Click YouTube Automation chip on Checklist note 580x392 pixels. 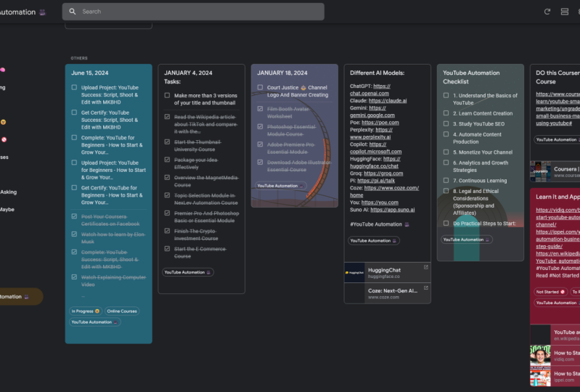[467, 240]
